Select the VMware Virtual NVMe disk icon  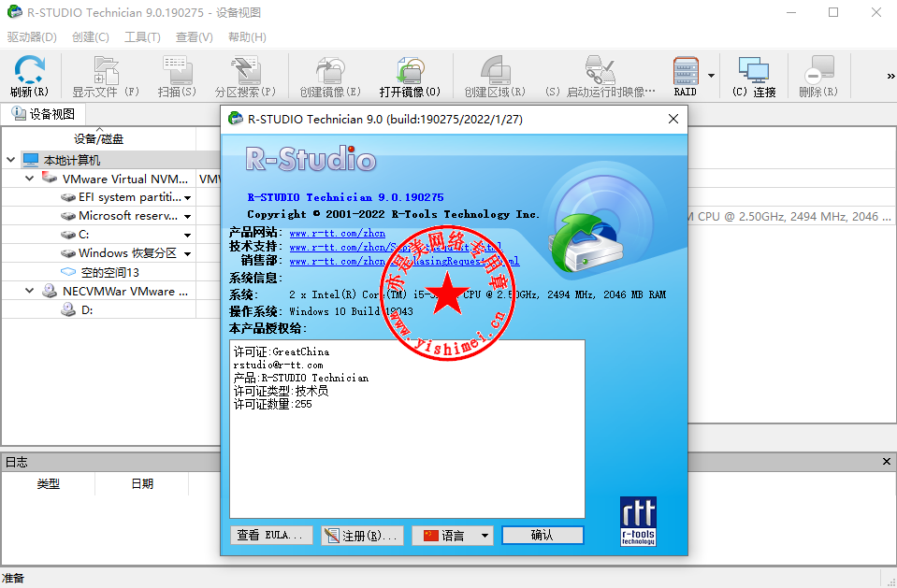(x=50, y=178)
